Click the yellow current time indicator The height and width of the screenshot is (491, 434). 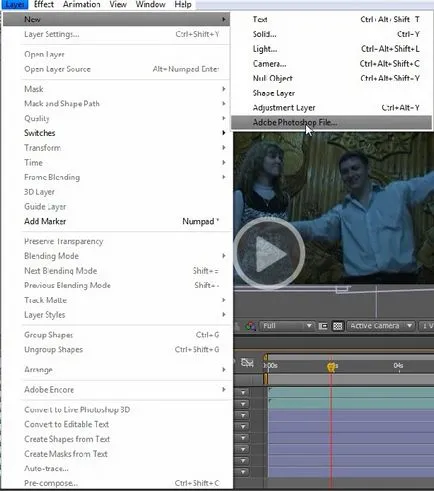tap(331, 367)
